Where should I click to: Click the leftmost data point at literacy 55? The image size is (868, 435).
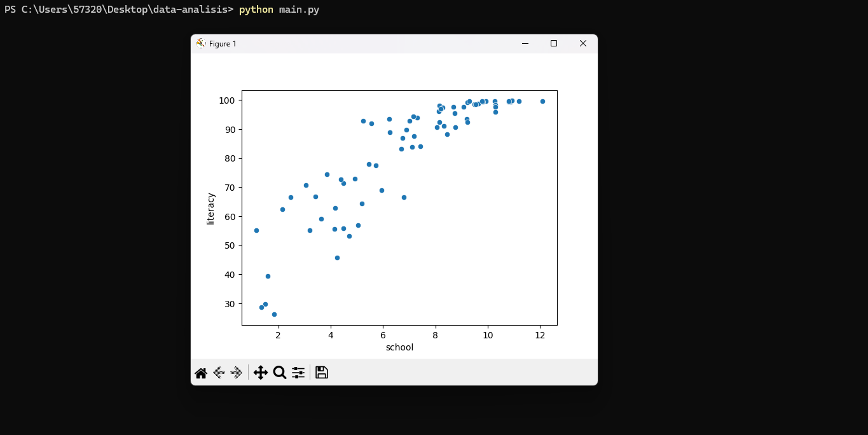pyautogui.click(x=256, y=230)
